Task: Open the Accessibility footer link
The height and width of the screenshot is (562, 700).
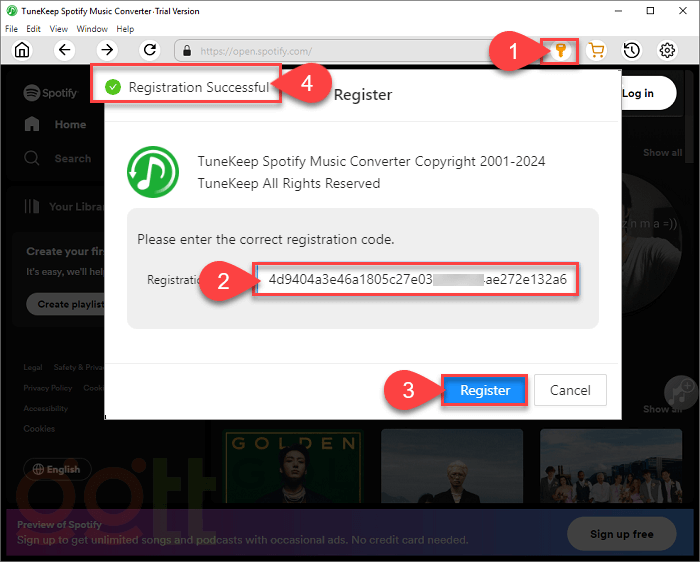Action: [46, 408]
